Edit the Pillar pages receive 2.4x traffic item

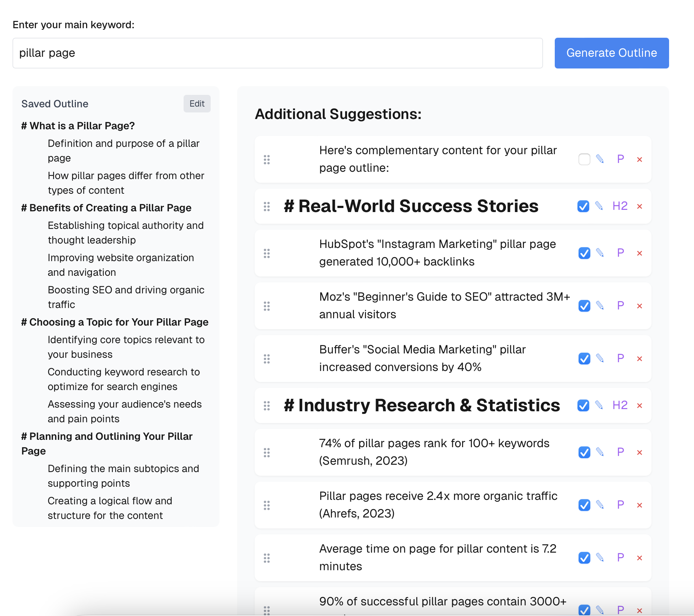[x=600, y=505]
